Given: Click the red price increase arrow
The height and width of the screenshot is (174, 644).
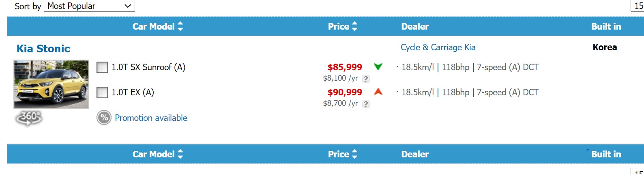Looking at the screenshot, I should pyautogui.click(x=378, y=92).
